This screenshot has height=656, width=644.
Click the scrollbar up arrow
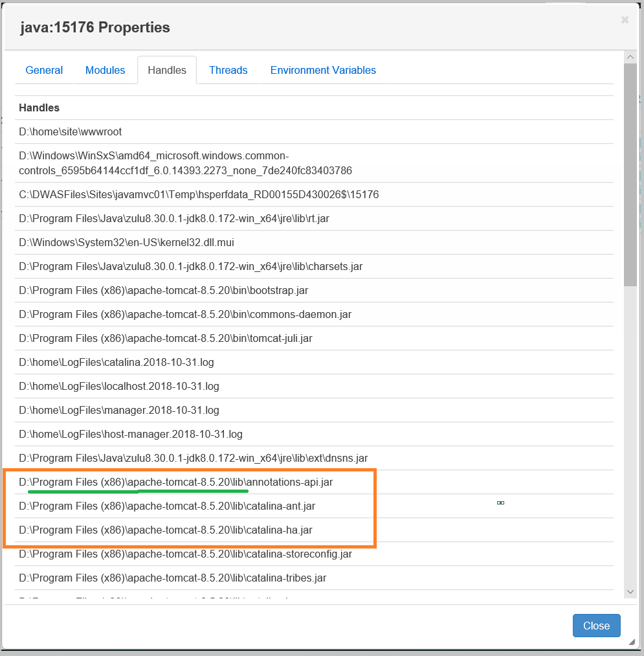[x=631, y=58]
